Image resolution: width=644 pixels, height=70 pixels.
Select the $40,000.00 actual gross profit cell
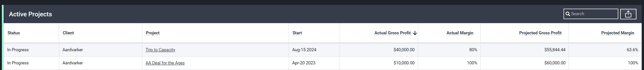pos(379,50)
